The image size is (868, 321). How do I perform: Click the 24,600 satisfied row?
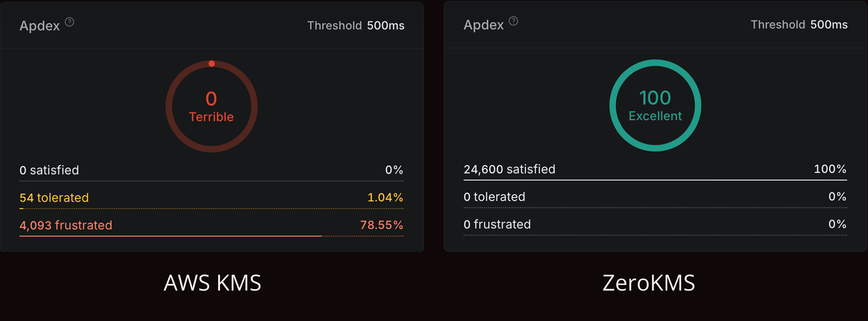click(655, 170)
